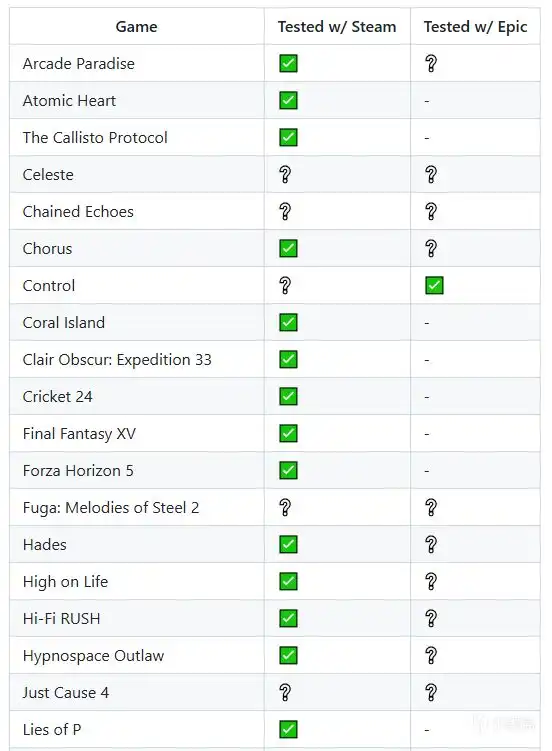Click the Steam question mark for Chained Echoes

tap(285, 211)
